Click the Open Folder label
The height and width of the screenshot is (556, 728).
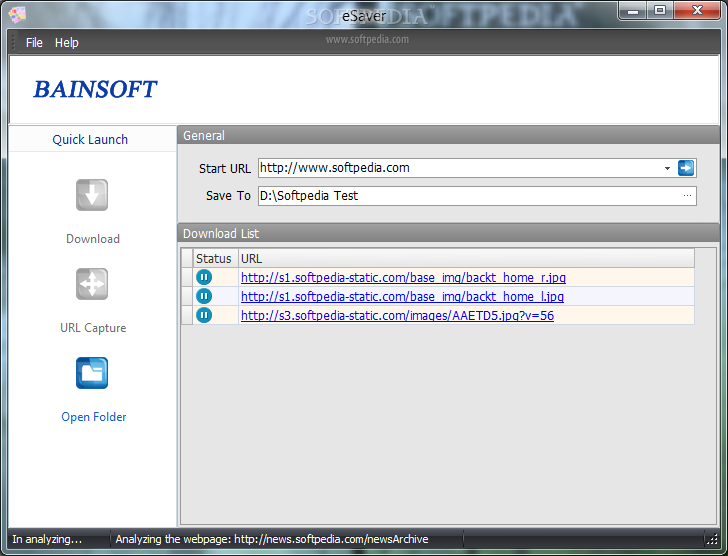pos(93,417)
